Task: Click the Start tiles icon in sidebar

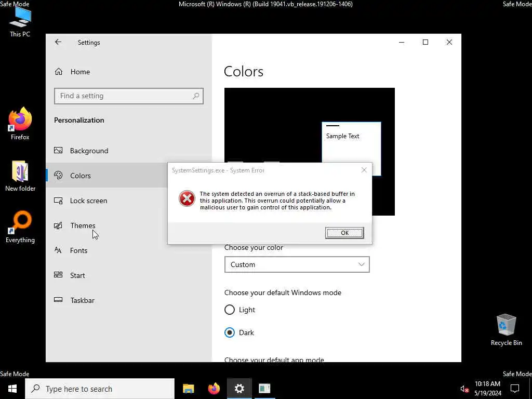Action: [58, 275]
